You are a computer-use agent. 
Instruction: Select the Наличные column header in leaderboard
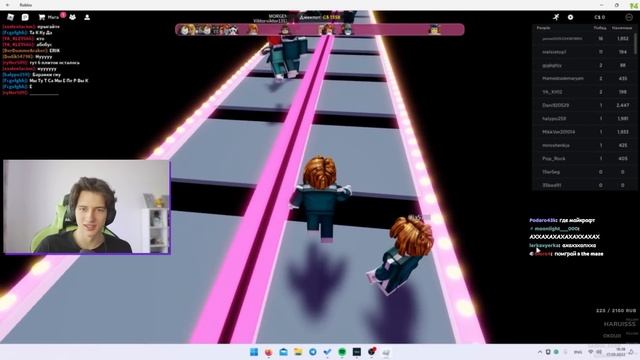622,28
